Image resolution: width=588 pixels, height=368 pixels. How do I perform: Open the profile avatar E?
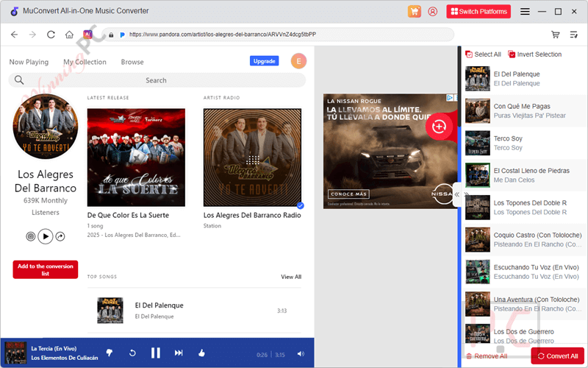click(298, 61)
